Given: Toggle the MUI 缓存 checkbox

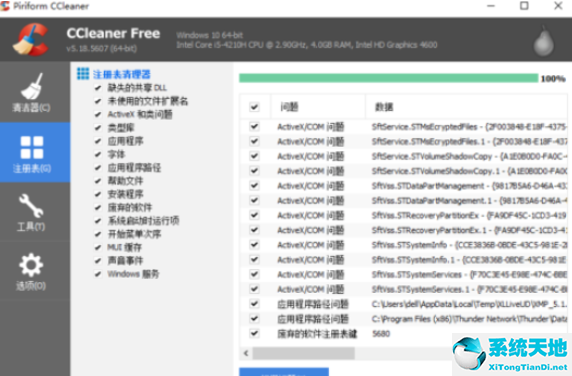Looking at the screenshot, I should point(98,247).
